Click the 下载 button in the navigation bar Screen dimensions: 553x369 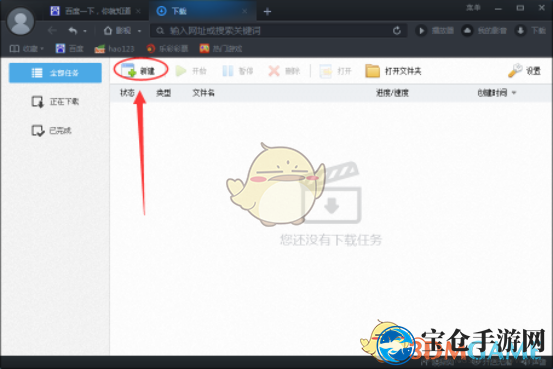[x=530, y=31]
